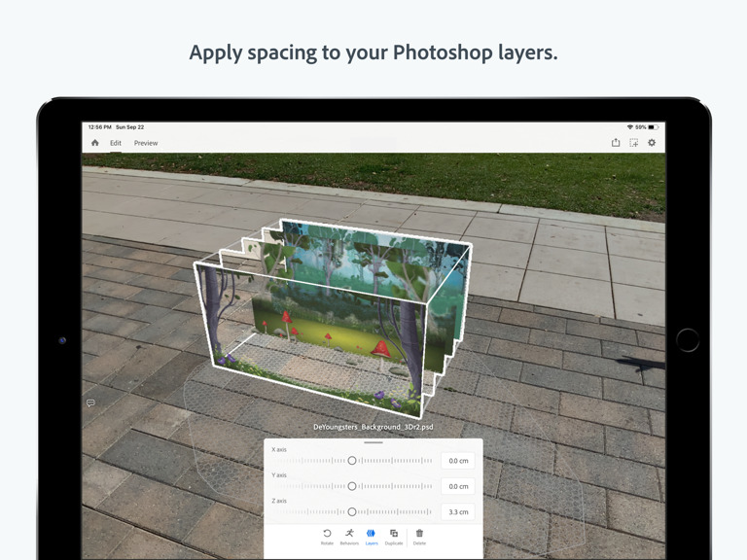Click the Z axis 3.3 cm field
This screenshot has width=747, height=560.
click(458, 511)
